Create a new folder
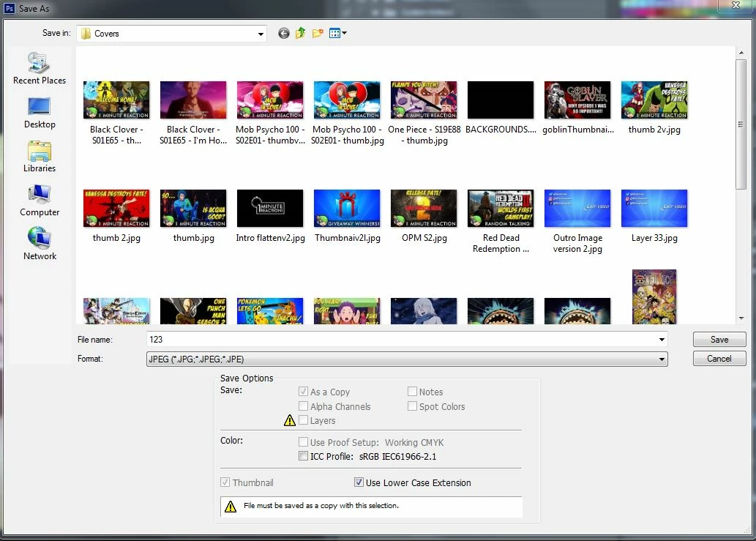The width and height of the screenshot is (756, 541). (317, 33)
